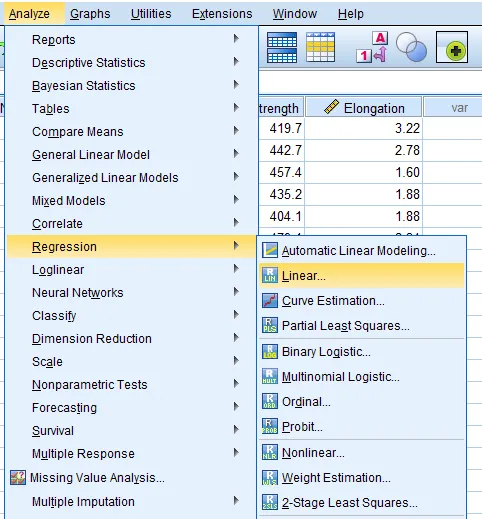Screen dimensions: 482x519
Task: Select the Elongation column header
Action: 364,108
